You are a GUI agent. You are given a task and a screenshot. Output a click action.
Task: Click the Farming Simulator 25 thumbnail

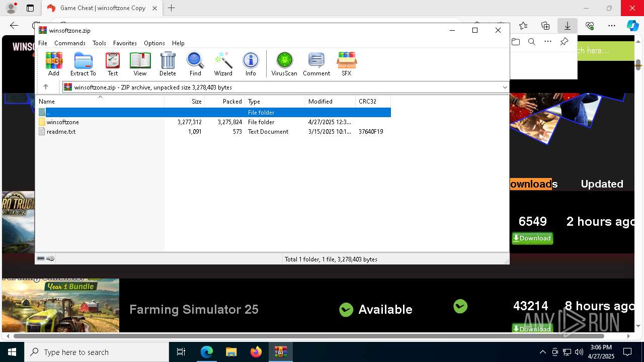(60, 305)
